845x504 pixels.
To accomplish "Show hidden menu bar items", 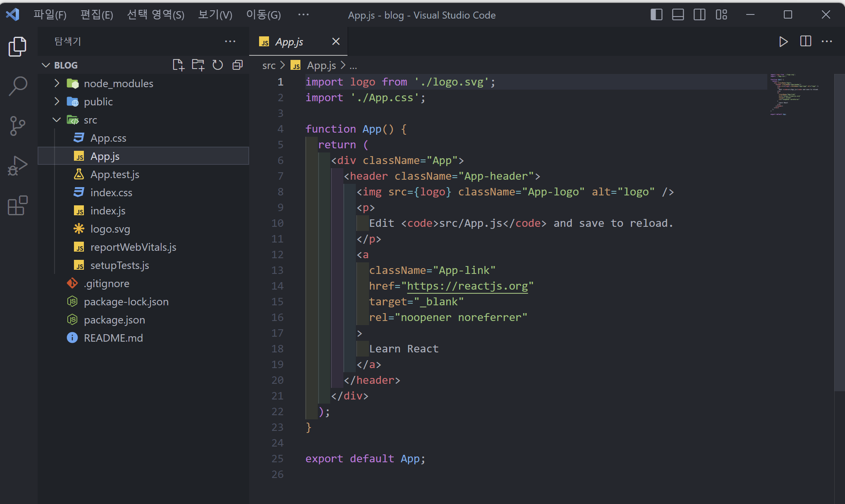I will point(303,15).
